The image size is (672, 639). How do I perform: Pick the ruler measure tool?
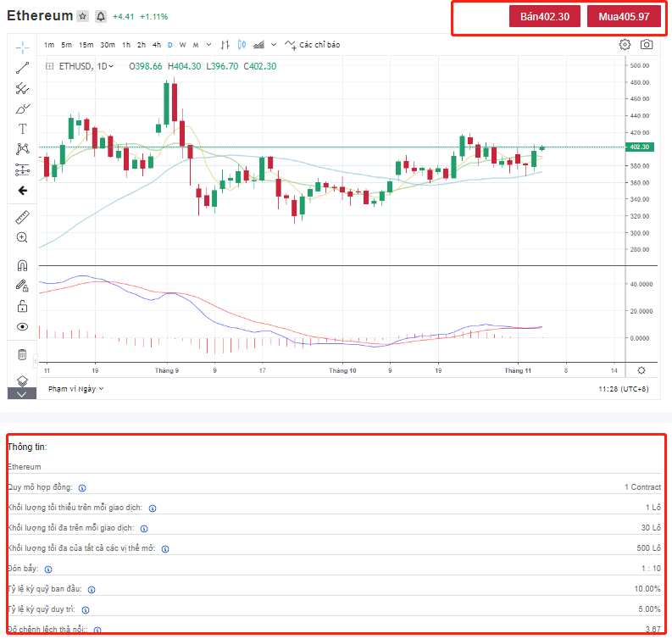23,217
